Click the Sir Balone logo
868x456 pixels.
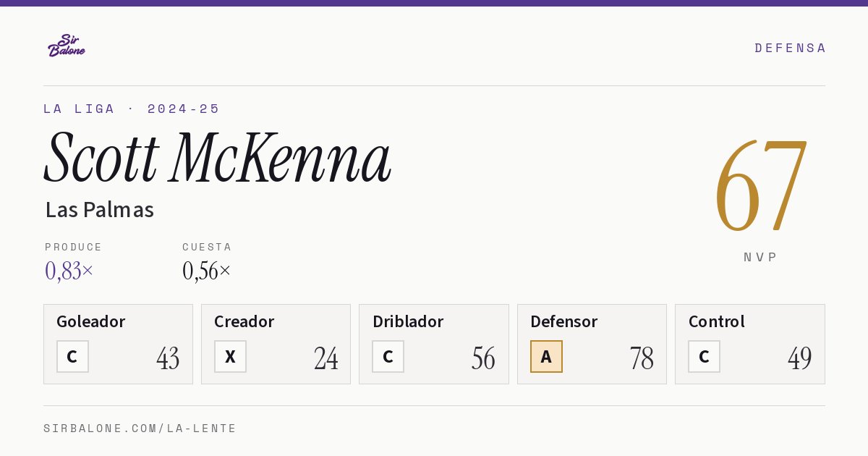coord(67,46)
